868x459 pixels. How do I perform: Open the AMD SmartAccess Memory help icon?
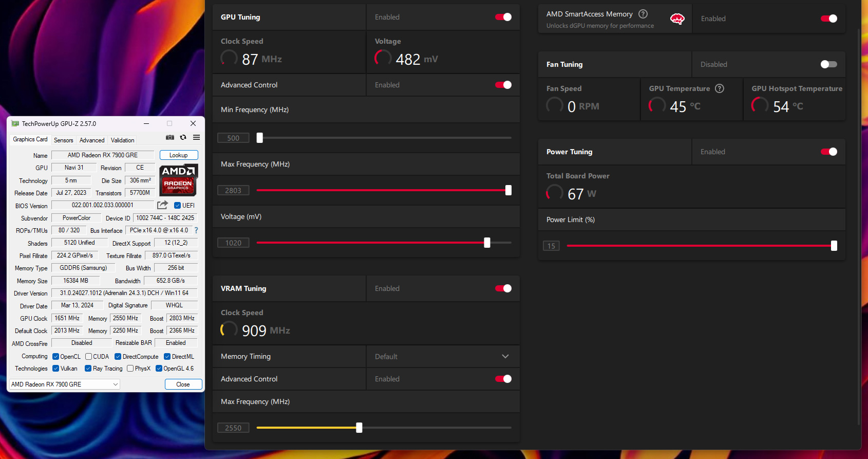point(643,14)
